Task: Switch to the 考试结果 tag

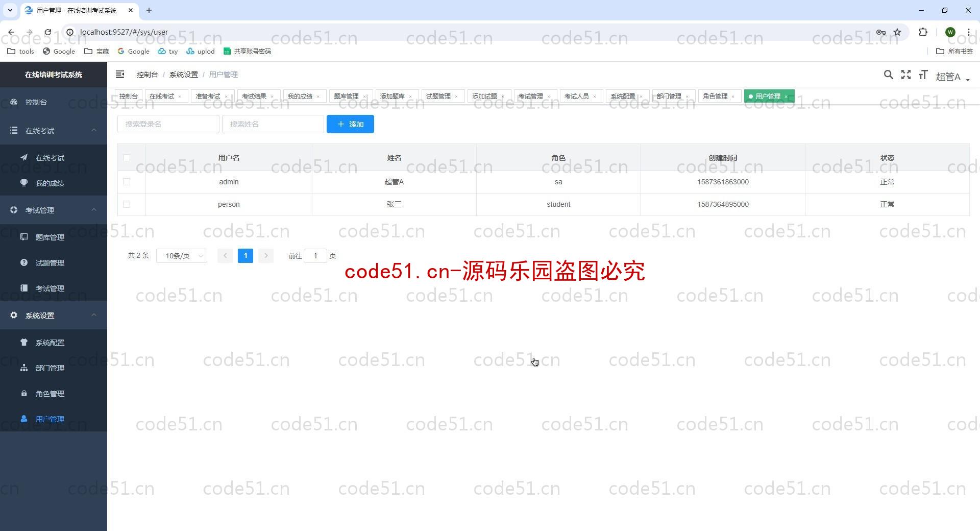Action: [x=254, y=96]
